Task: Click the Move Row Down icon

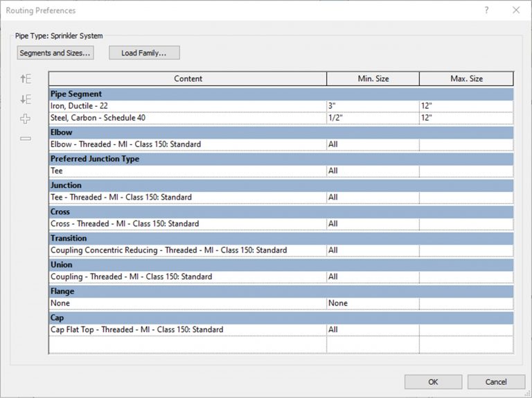Action: 26,99
